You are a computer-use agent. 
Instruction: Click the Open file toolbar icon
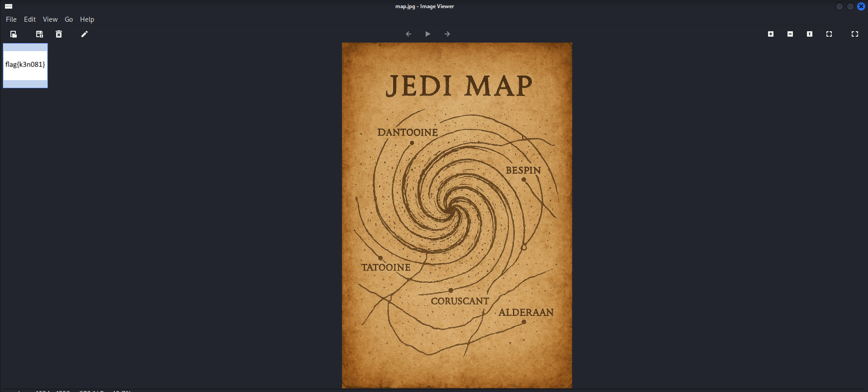(x=14, y=34)
